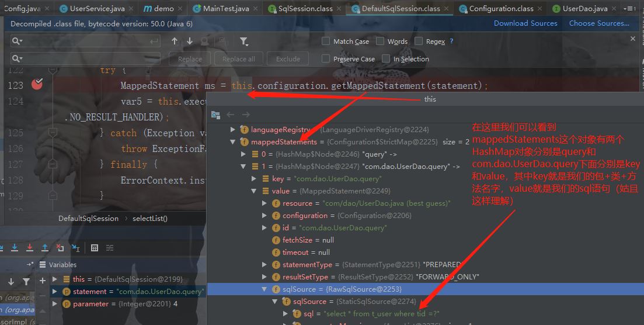Expand the parameter variable node
644x325 pixels.
[55, 303]
